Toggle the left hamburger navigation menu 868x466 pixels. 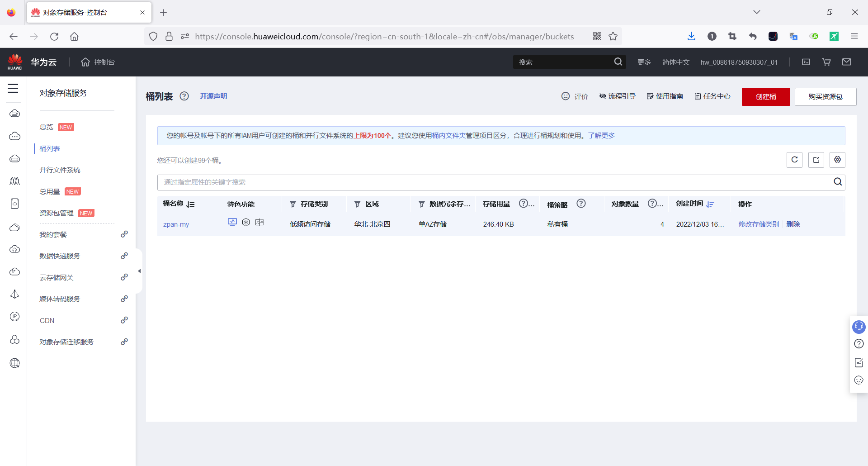(x=13, y=88)
